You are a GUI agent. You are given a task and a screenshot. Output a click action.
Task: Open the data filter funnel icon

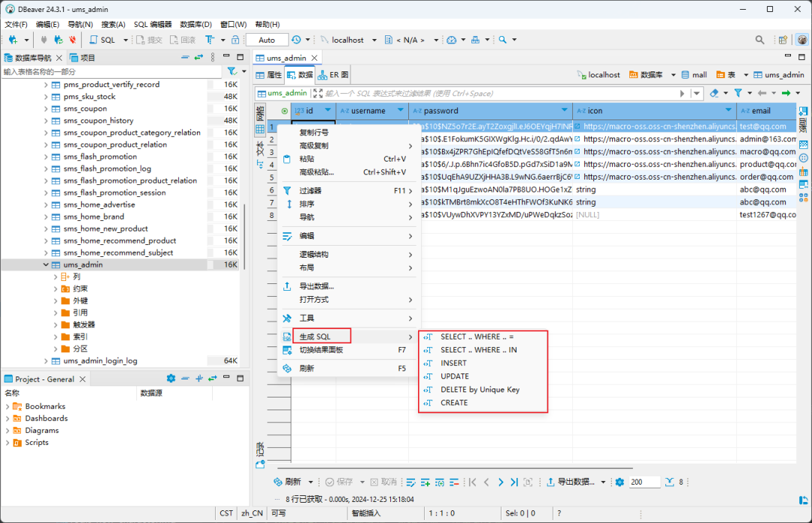click(x=738, y=93)
